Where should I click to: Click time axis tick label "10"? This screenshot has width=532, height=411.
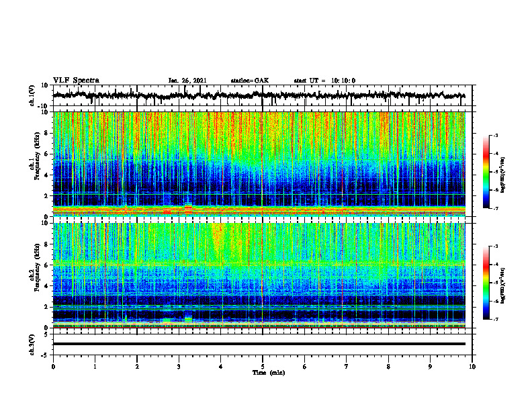[472, 367]
